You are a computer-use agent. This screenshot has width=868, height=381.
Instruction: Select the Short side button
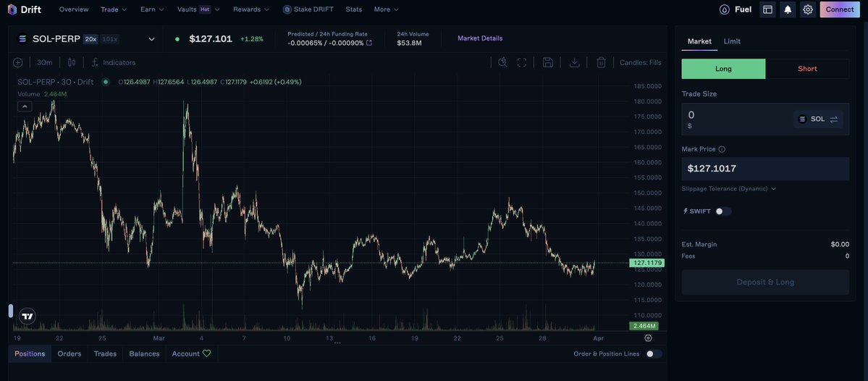pos(807,69)
